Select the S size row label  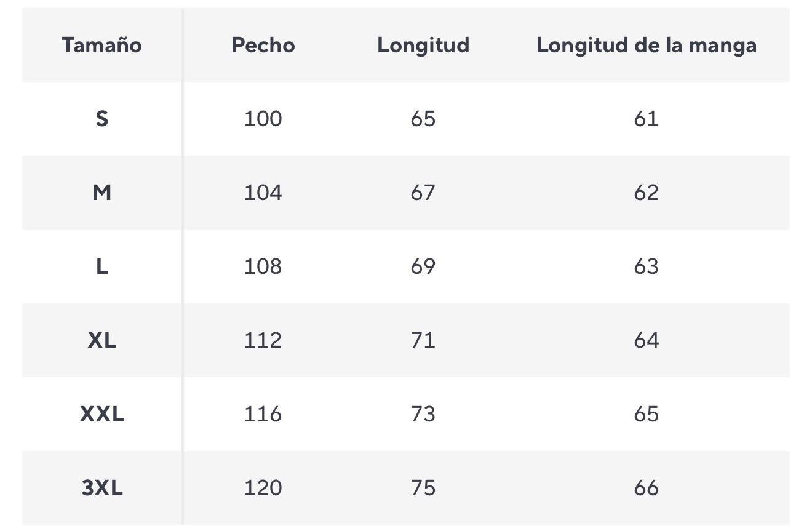[101, 118]
